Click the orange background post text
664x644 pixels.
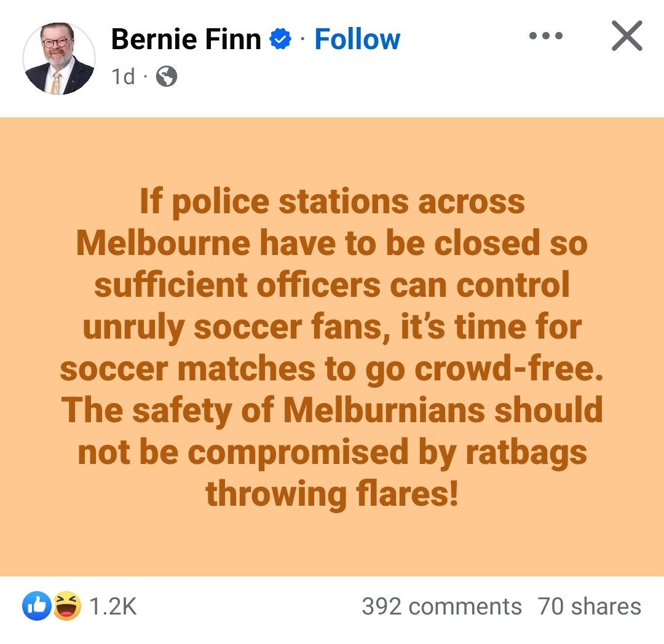(332, 347)
